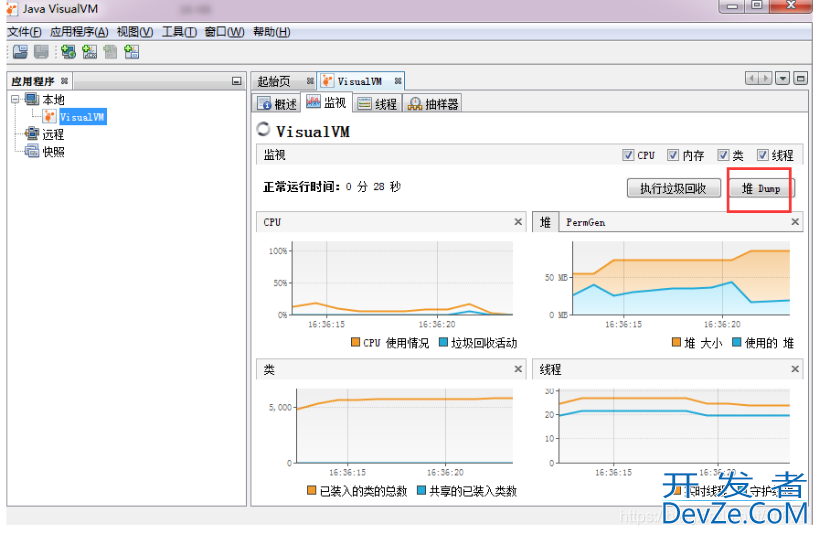The image size is (818, 535).
Task: Select the VisualVM node in applications tree
Action: (x=82, y=117)
